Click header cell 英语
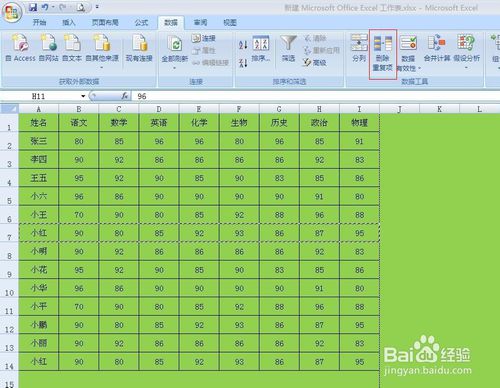500x388 pixels. [159, 123]
